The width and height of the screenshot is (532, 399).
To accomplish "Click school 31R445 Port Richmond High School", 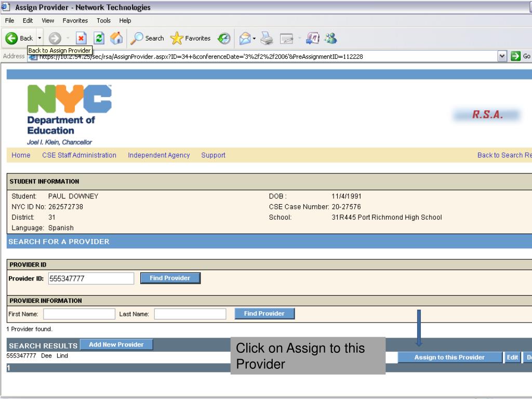I will pyautogui.click(x=387, y=217).
